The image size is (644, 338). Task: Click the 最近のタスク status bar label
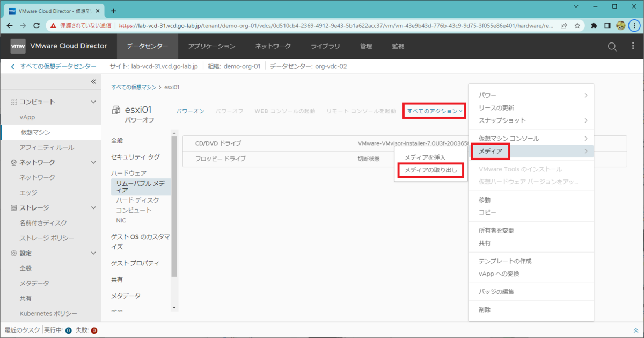click(22, 330)
